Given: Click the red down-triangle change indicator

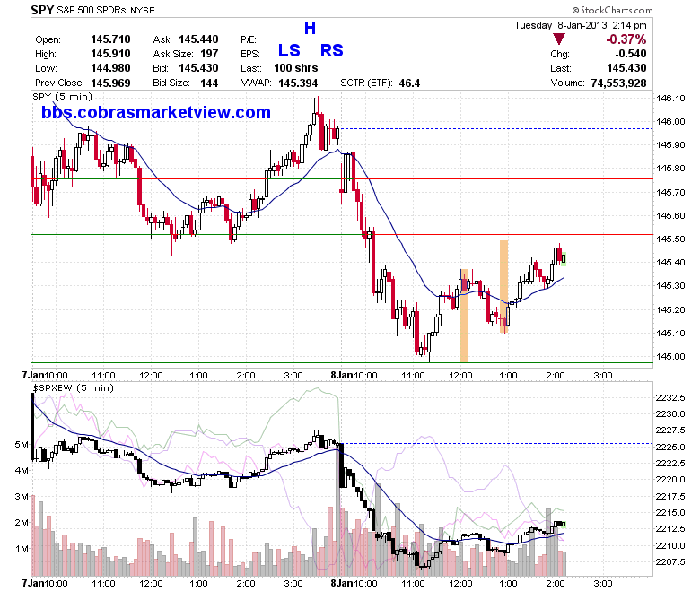Looking at the screenshot, I should pyautogui.click(x=559, y=39).
